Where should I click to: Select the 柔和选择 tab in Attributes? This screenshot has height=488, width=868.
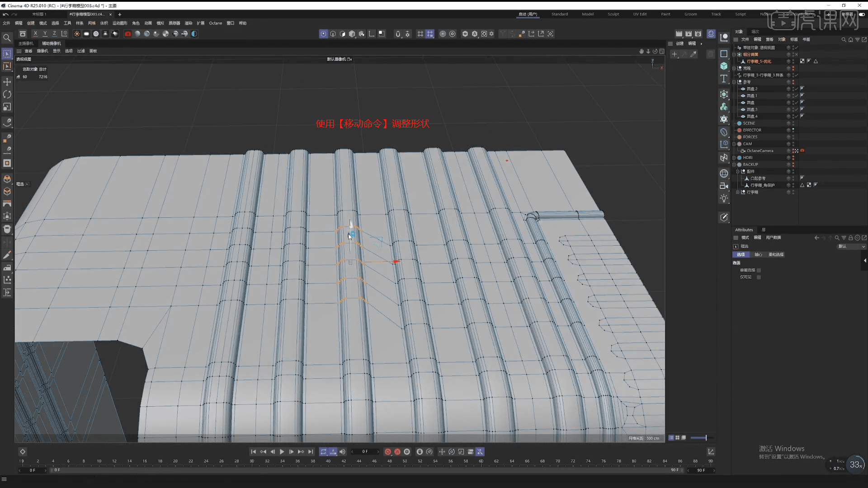776,255
